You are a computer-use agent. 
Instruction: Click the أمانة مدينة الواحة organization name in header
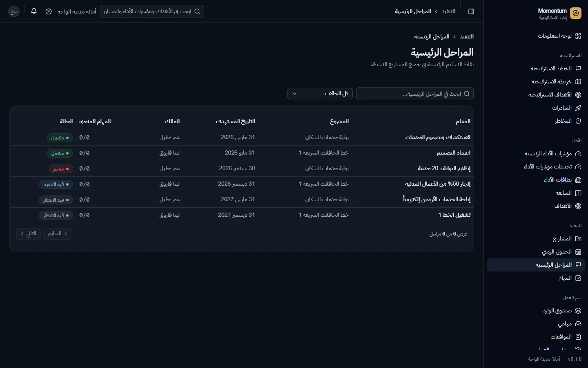pyautogui.click(x=77, y=11)
